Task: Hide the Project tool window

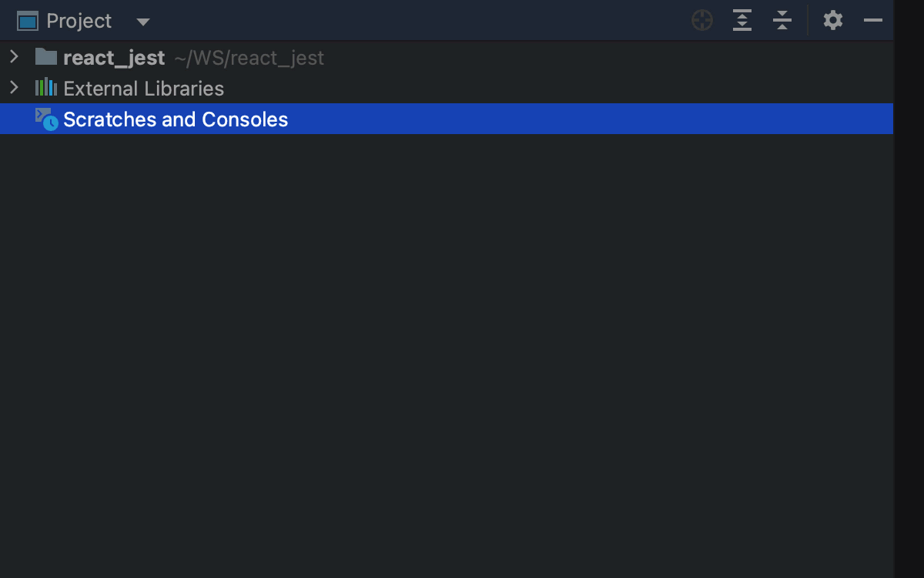Action: coord(873,21)
